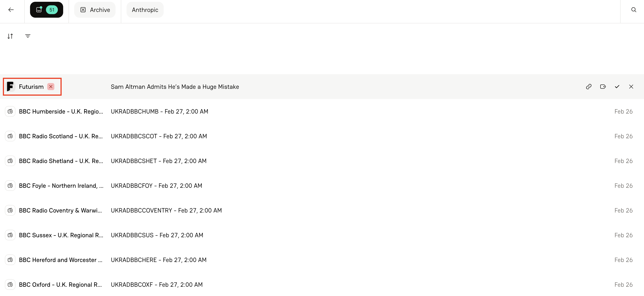Select the Anthropic tab

[145, 9]
